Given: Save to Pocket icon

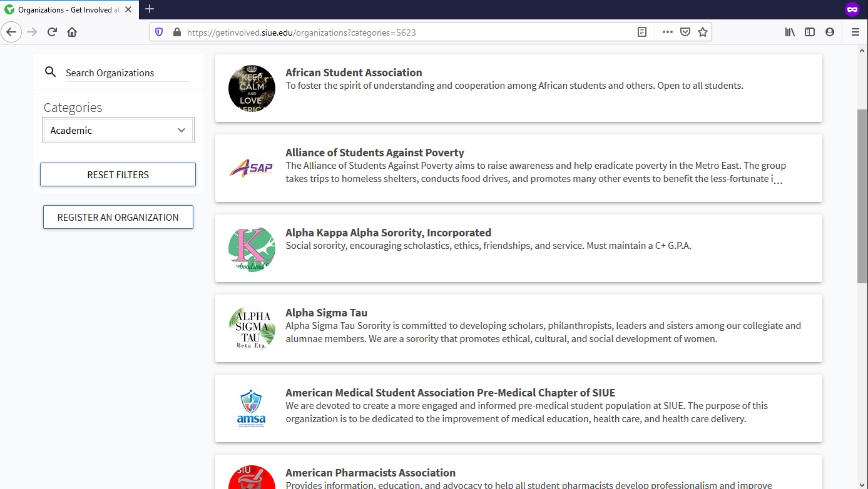Looking at the screenshot, I should (685, 32).
